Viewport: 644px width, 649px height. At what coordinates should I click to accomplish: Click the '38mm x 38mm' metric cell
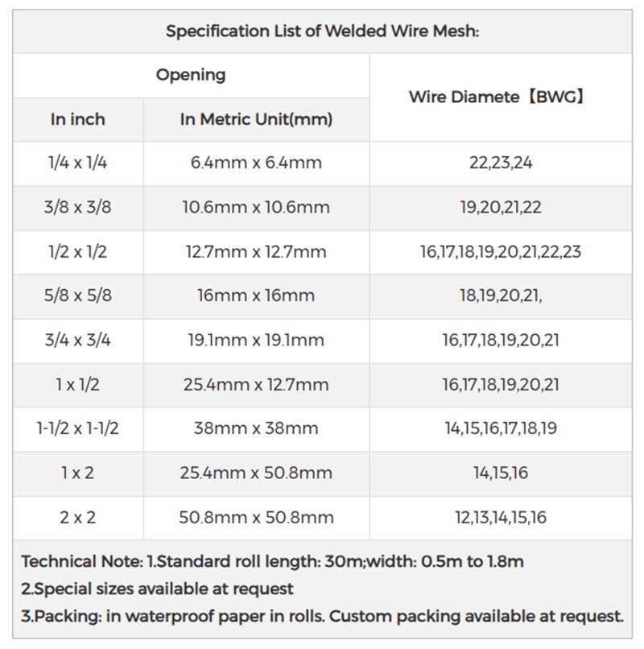pos(256,428)
